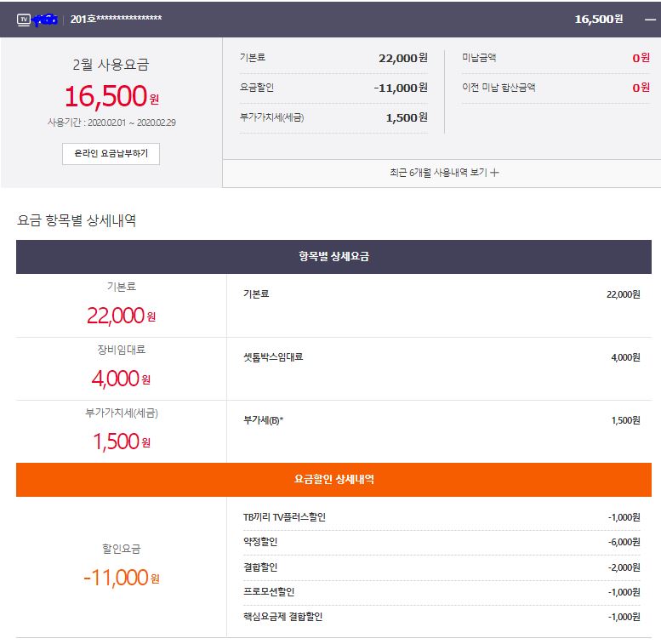Click the 미납금액 amount in summary

(x=640, y=58)
